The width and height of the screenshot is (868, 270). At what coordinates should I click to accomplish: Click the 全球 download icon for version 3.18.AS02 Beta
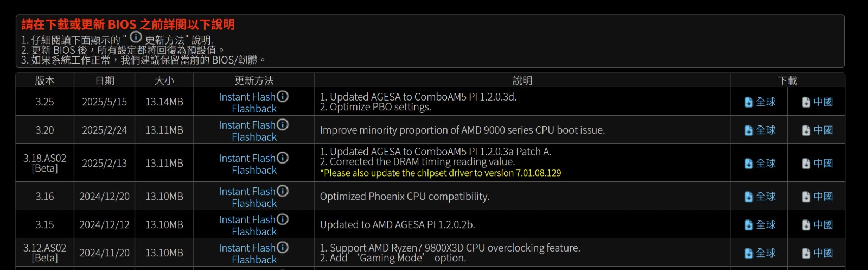(x=749, y=164)
